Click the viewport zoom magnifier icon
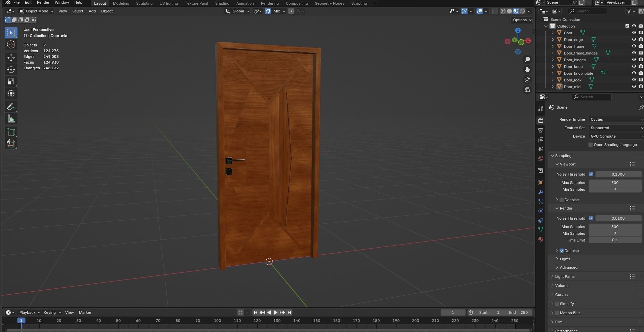 tap(527, 60)
